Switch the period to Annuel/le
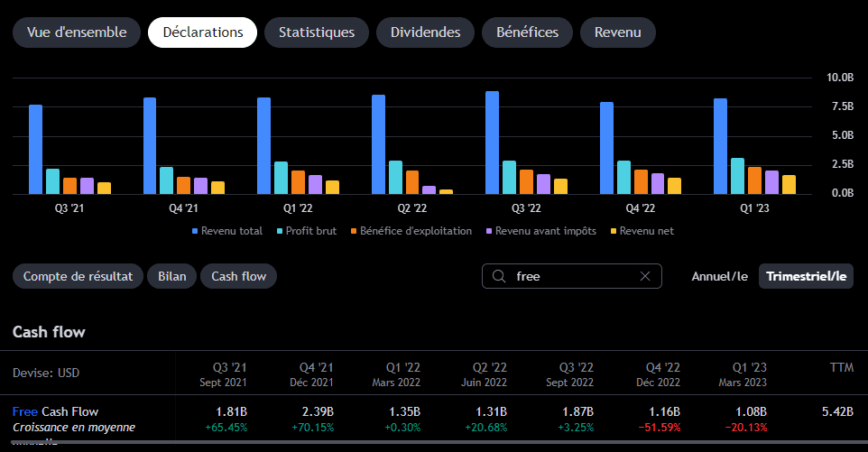868x452 pixels. pos(719,276)
